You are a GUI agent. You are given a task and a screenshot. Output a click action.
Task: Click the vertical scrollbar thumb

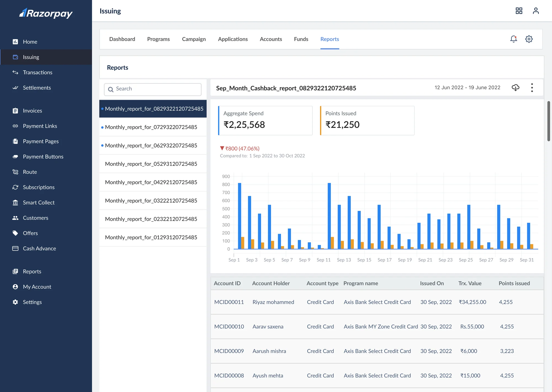[x=548, y=121]
